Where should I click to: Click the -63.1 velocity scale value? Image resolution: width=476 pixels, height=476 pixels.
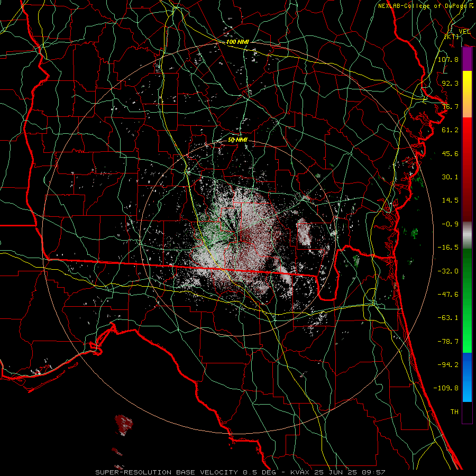(448, 318)
